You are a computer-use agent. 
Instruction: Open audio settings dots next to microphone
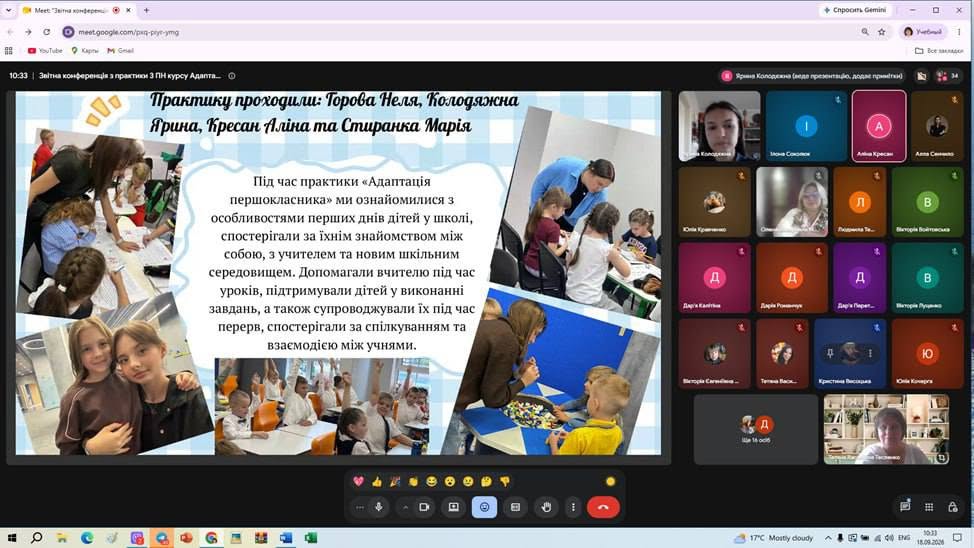(360, 507)
